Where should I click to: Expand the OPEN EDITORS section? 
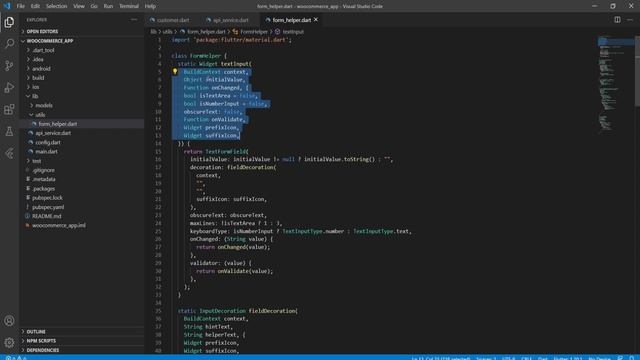point(82,31)
